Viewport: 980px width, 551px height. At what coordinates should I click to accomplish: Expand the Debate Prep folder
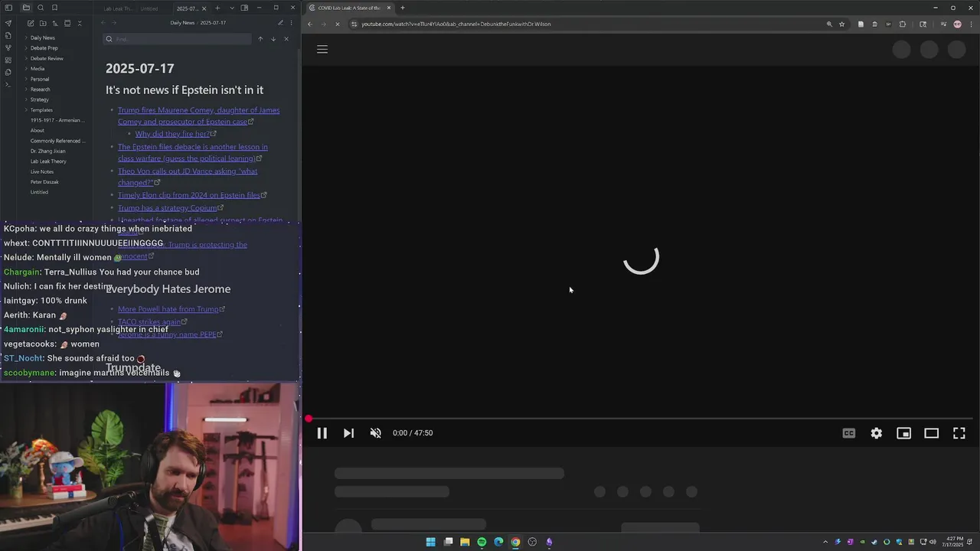click(44, 47)
